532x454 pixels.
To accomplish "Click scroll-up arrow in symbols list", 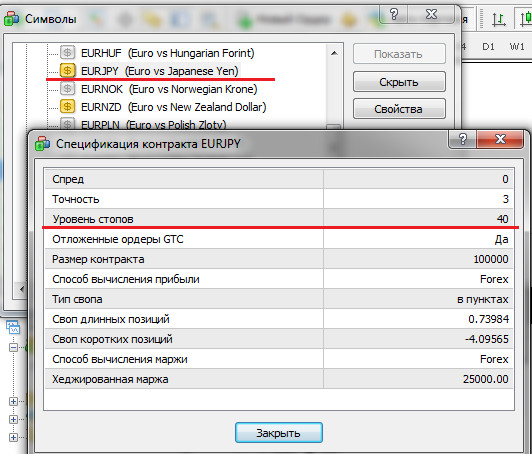I will point(334,53).
